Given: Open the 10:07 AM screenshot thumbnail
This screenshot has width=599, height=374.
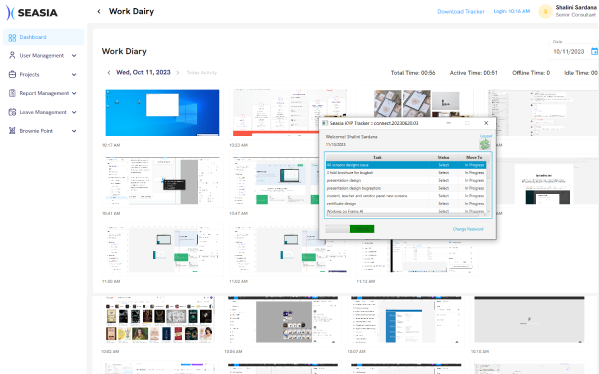Looking at the screenshot, I should click(x=406, y=319).
